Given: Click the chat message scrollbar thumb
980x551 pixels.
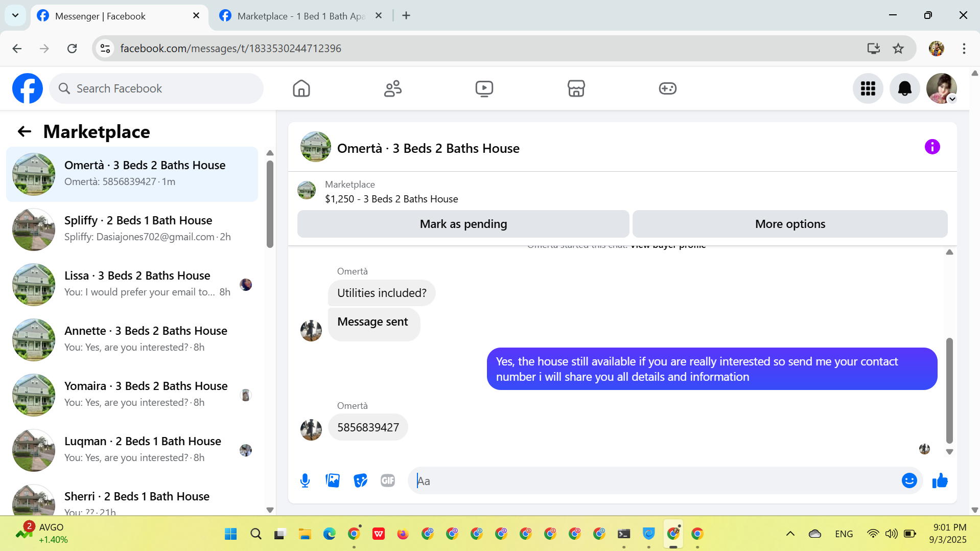Looking at the screenshot, I should [949, 391].
